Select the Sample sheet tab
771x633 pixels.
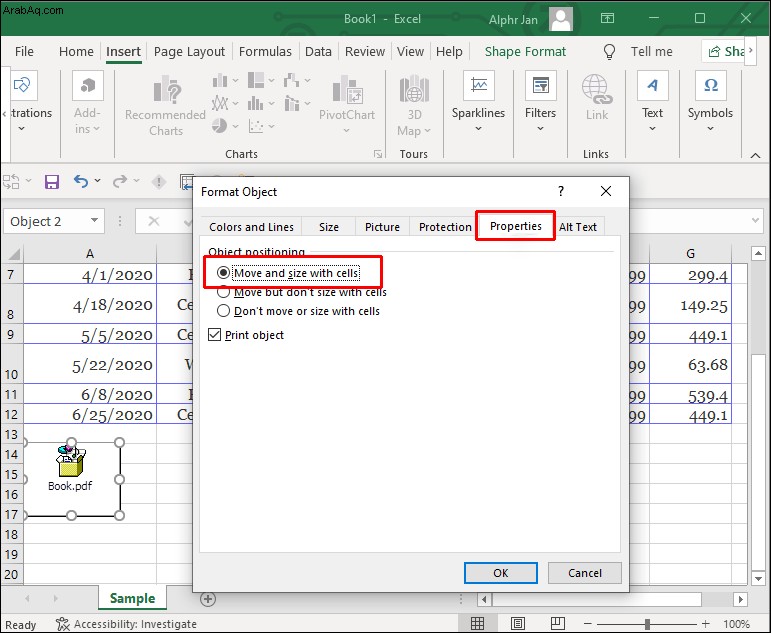click(x=132, y=598)
